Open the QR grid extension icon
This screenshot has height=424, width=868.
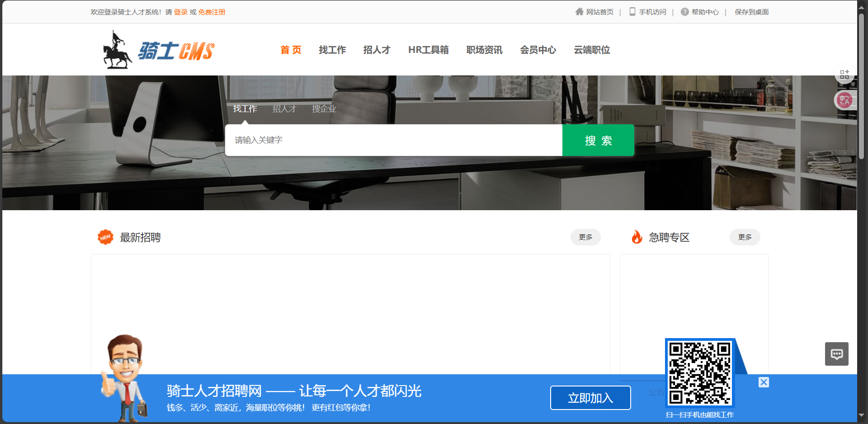pos(844,75)
